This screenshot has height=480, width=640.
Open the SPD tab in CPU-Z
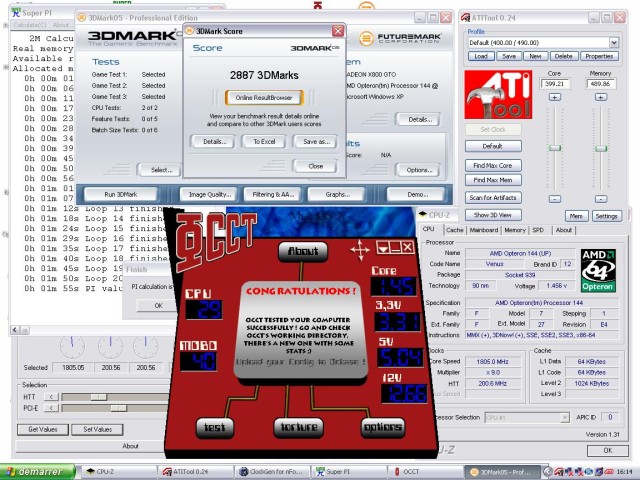[538, 230]
